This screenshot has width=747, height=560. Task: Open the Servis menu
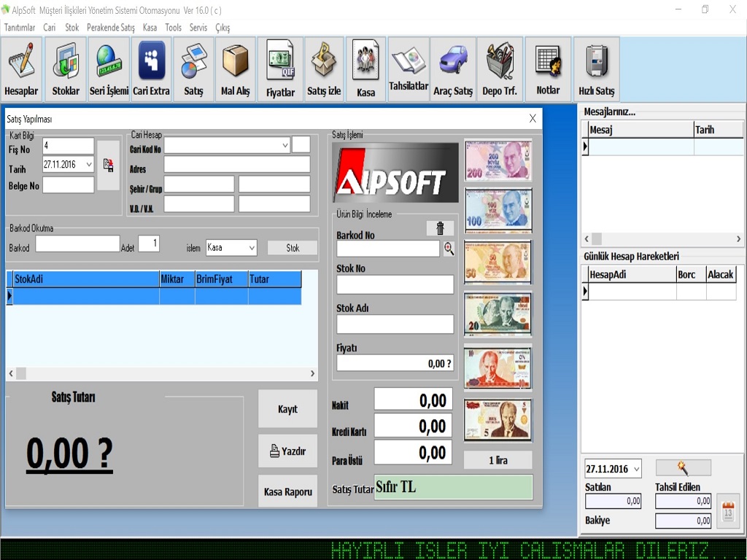[x=198, y=28]
